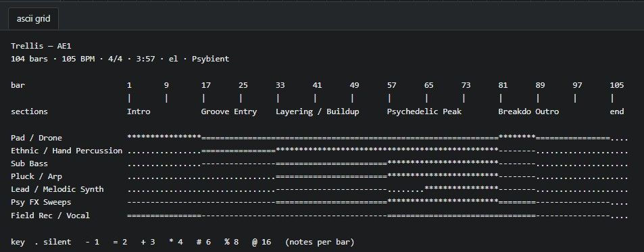Click bar number 1 in the ruler
The image size is (644, 252).
tap(129, 85)
